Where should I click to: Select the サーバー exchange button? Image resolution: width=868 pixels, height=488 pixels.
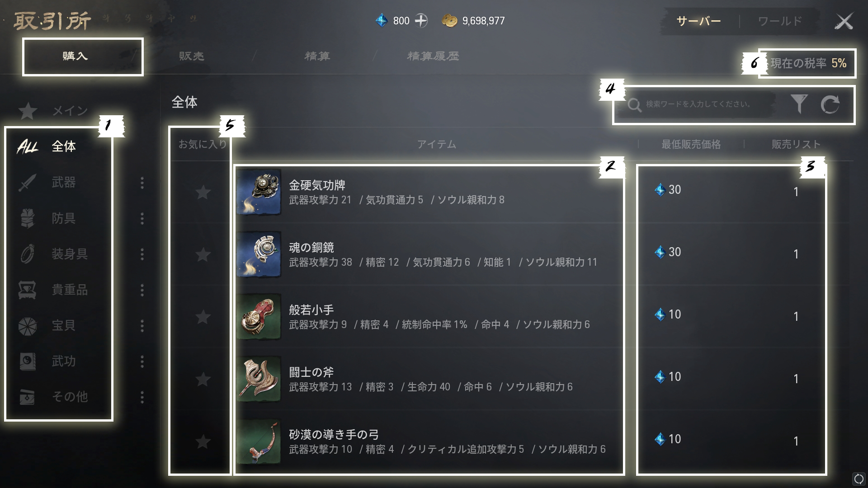(x=698, y=21)
